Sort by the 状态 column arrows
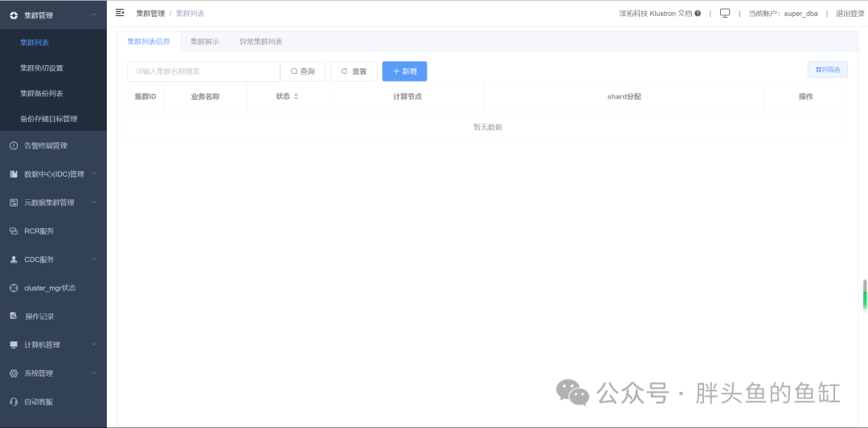This screenshot has width=868, height=428. click(296, 97)
